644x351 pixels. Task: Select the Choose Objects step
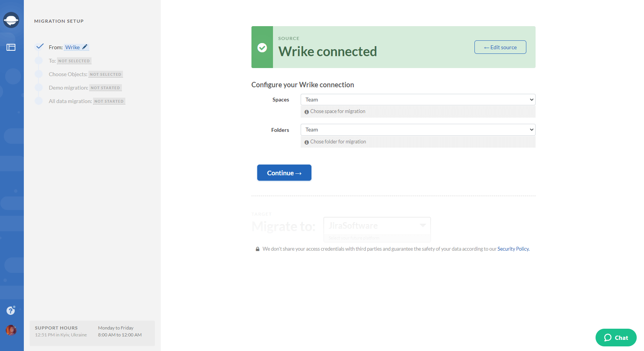coord(86,74)
